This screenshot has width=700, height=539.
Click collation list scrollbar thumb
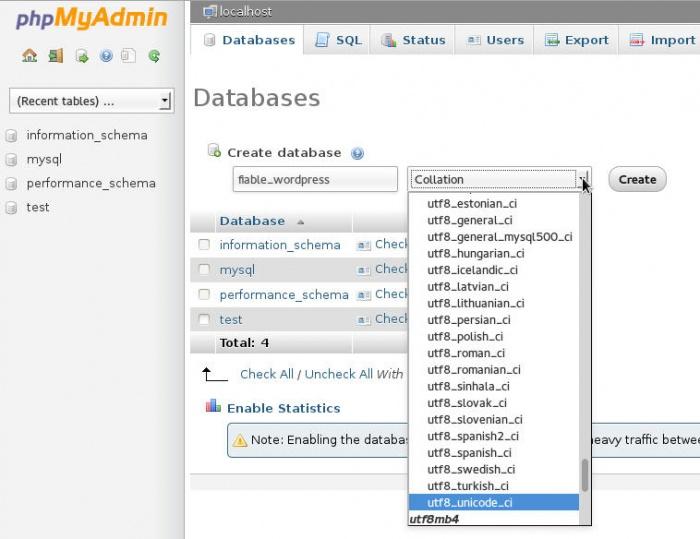pyautogui.click(x=585, y=476)
